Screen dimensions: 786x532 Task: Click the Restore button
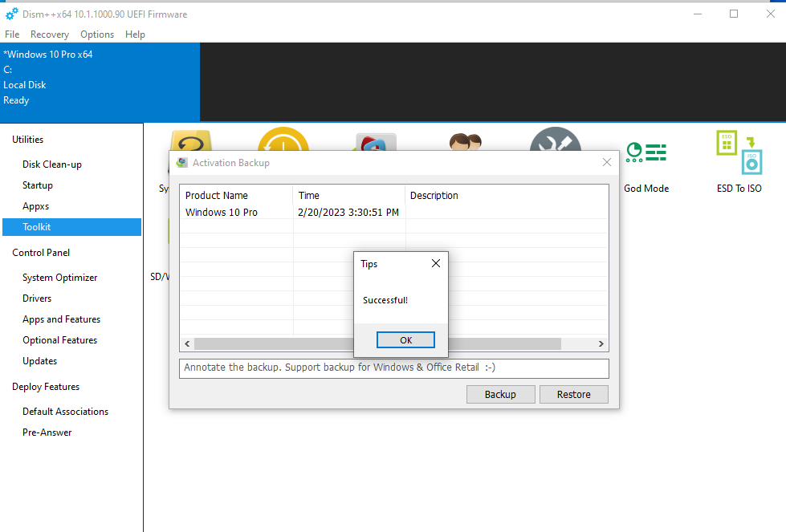point(573,394)
